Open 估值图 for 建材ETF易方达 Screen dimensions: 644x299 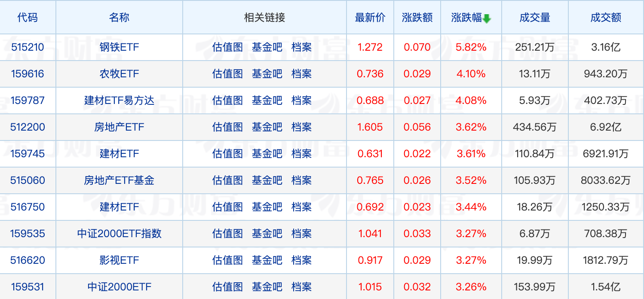click(228, 101)
